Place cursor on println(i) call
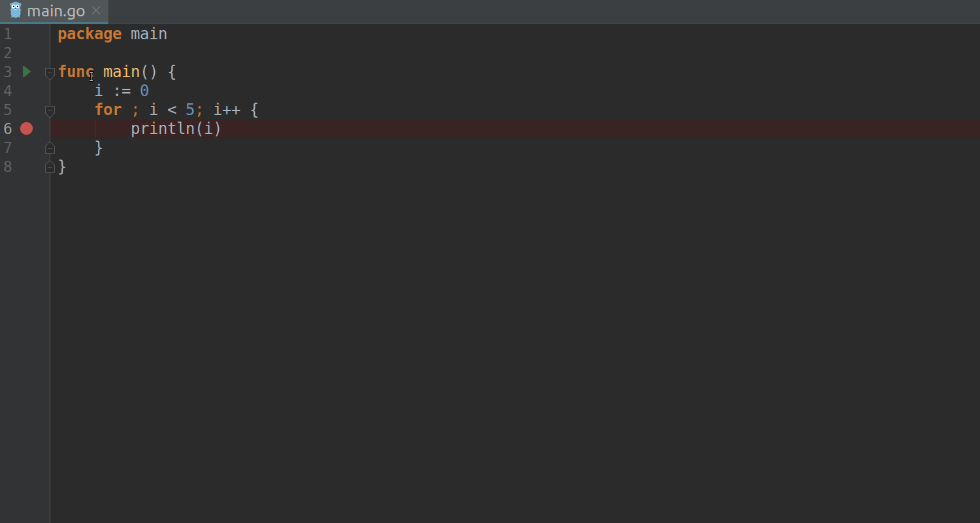This screenshot has height=523, width=980. click(x=176, y=128)
